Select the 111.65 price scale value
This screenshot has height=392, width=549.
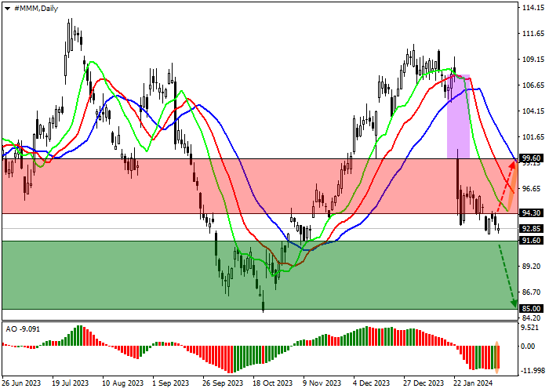click(x=533, y=34)
